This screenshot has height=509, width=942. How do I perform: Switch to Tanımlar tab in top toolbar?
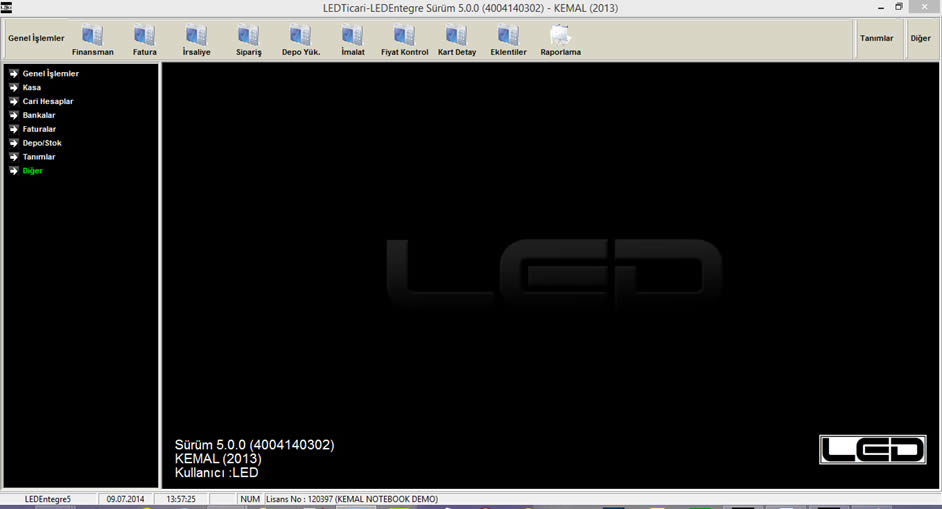click(x=877, y=38)
